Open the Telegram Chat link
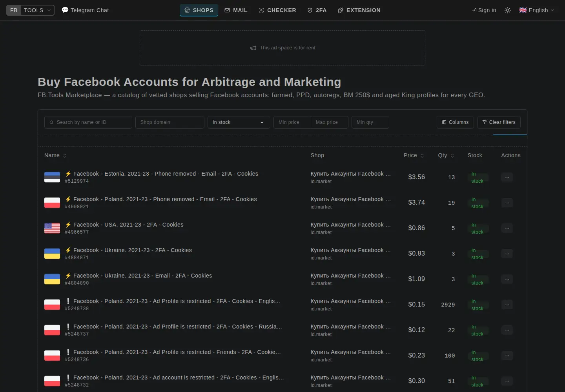Viewport: 565px width, 392px height. (x=86, y=10)
